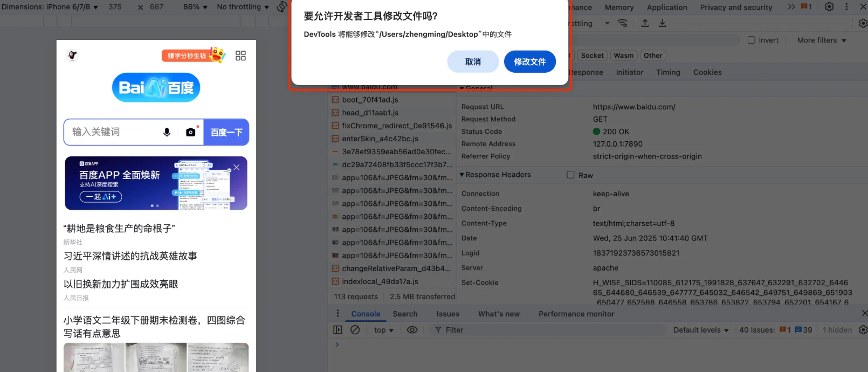
Task: Edit the viewport height field 667
Action: [x=156, y=7]
